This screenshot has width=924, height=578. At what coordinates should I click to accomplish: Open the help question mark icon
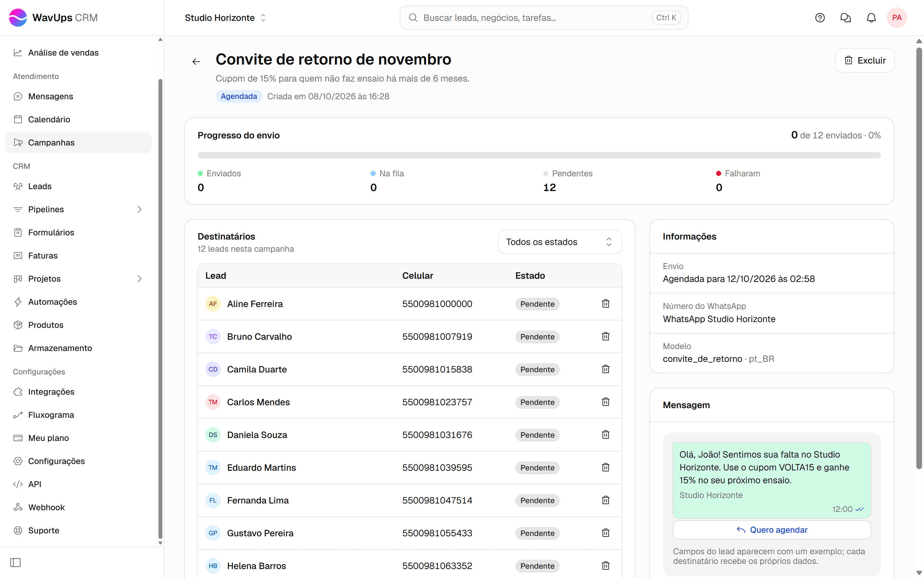coord(820,18)
